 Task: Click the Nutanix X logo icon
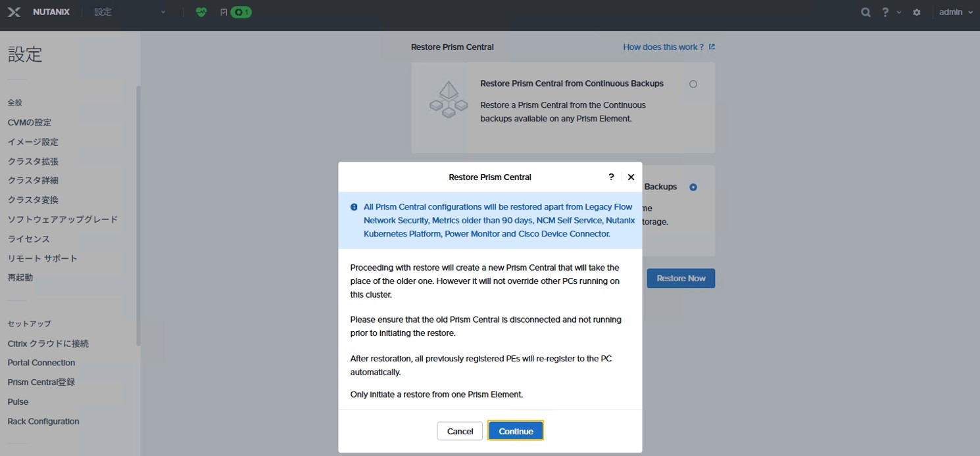coord(14,12)
